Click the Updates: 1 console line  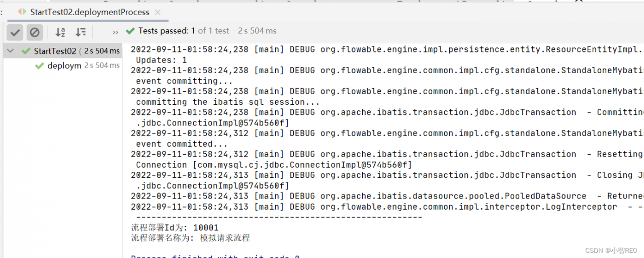click(161, 60)
